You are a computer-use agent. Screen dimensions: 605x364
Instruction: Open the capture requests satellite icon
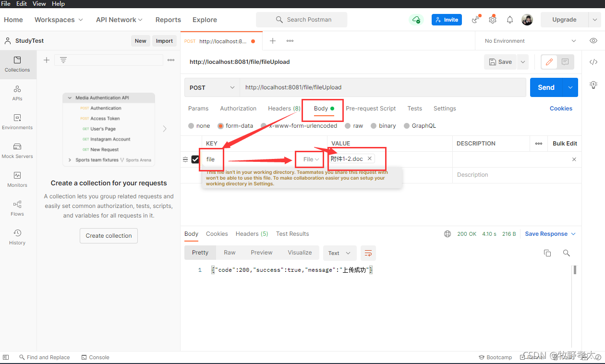tap(476, 20)
